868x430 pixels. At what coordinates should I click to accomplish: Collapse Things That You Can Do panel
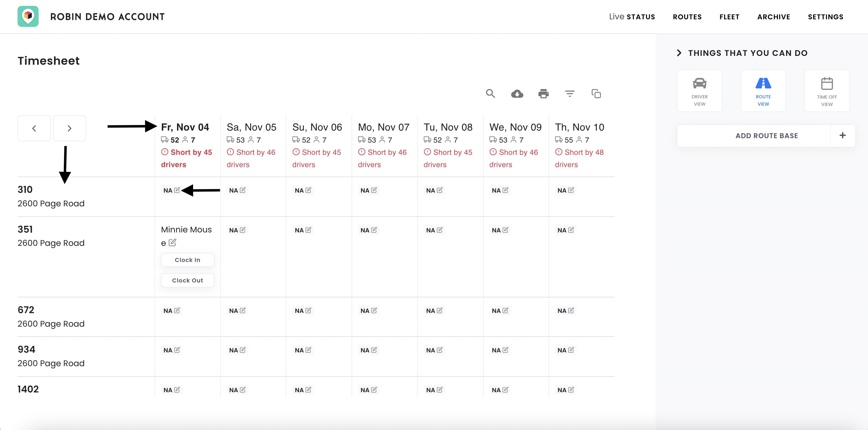pos(679,53)
